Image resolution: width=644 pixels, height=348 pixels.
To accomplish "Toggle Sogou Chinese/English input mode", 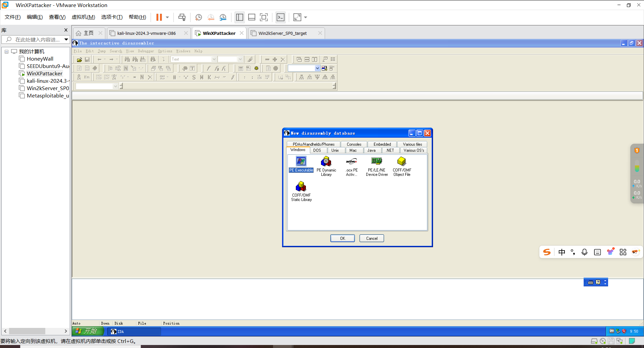I will [x=562, y=252].
